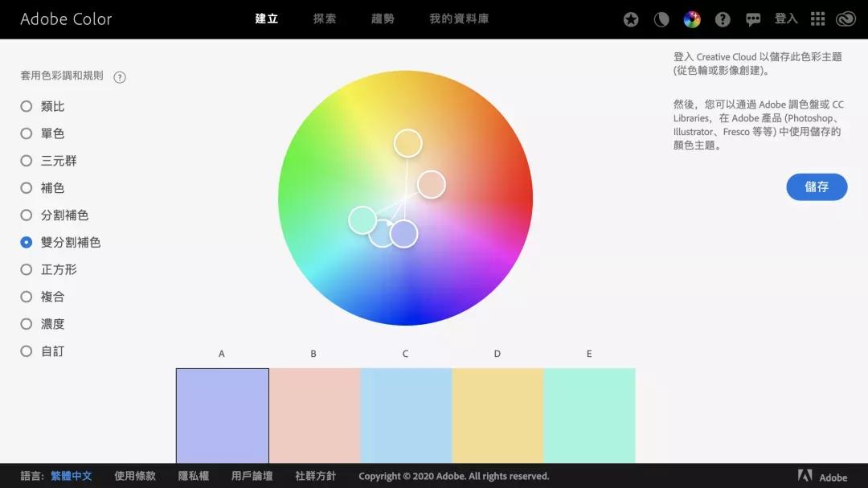
Task: Click the 登入 sign-in link
Action: pos(785,18)
